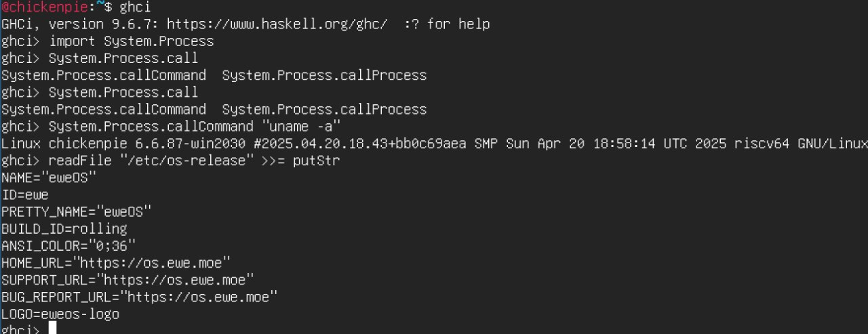Click the BUILD_ID=rolling line

click(x=64, y=229)
